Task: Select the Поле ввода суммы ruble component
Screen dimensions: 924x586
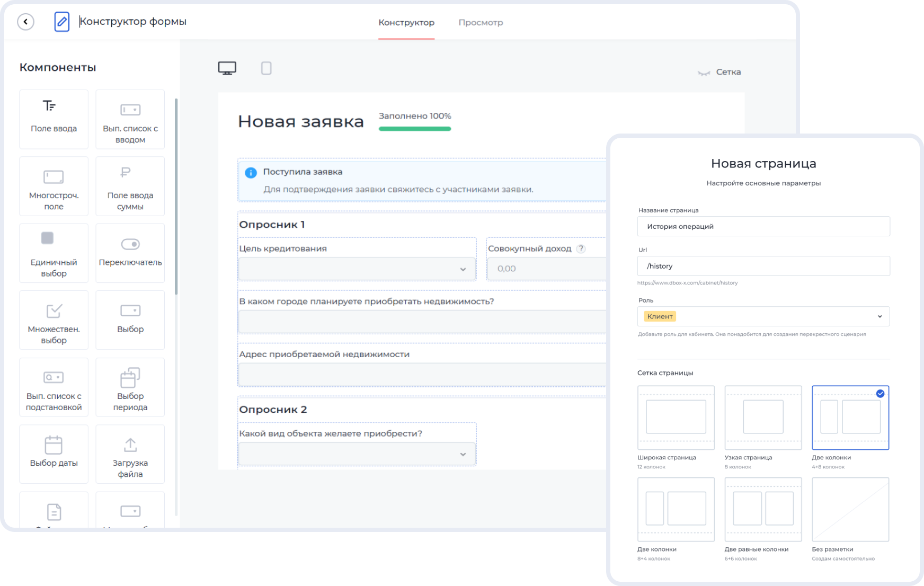Action: (130, 186)
